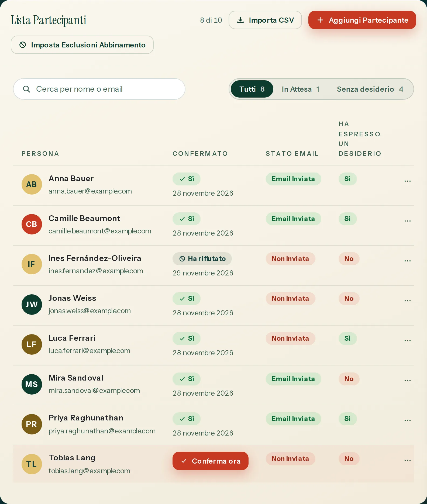
Task: Click the name Jonas Weiss
Action: coord(72,298)
